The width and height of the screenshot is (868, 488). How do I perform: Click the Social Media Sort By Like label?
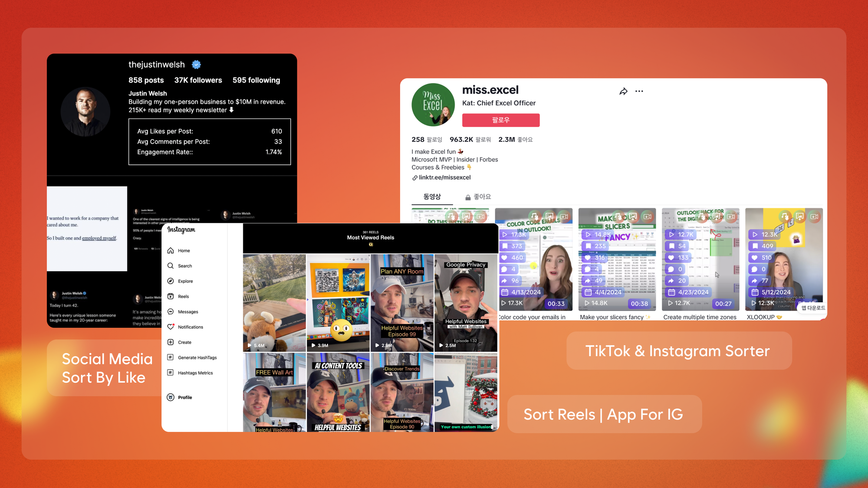107,368
